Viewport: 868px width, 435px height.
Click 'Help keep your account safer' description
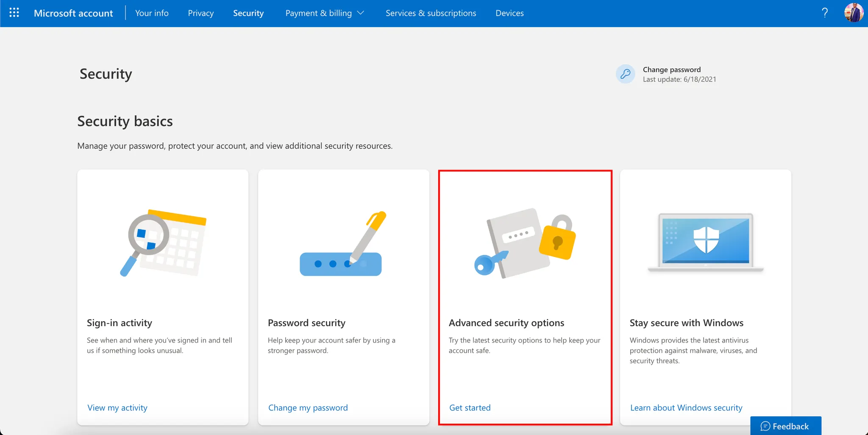(331, 345)
